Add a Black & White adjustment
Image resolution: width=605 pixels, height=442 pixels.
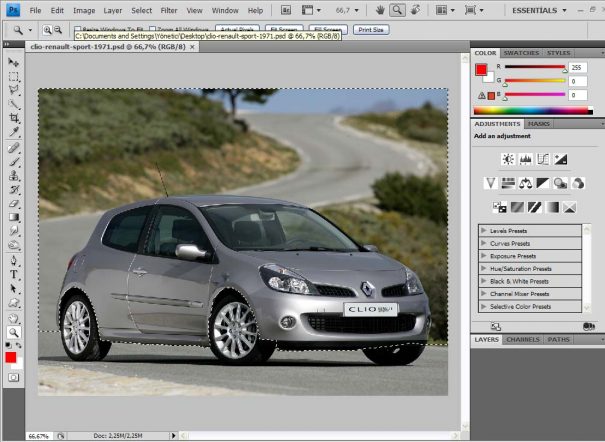542,183
